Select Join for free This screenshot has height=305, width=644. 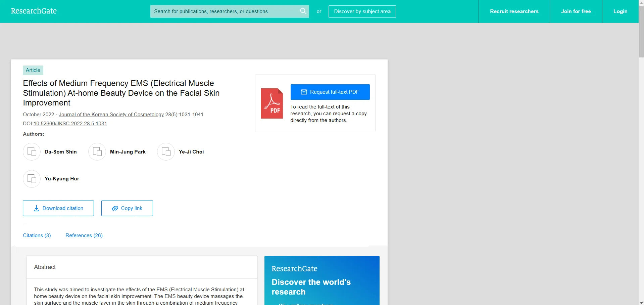pos(576,11)
